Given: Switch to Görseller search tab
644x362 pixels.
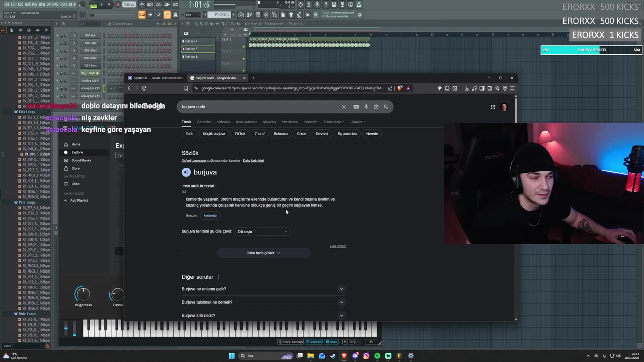Looking at the screenshot, I should (x=204, y=122).
